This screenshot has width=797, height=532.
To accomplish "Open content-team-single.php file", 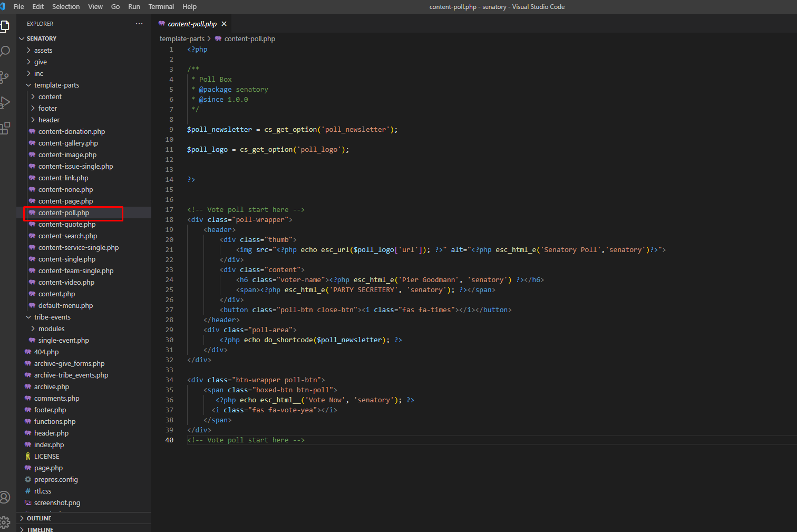I will click(x=84, y=270).
